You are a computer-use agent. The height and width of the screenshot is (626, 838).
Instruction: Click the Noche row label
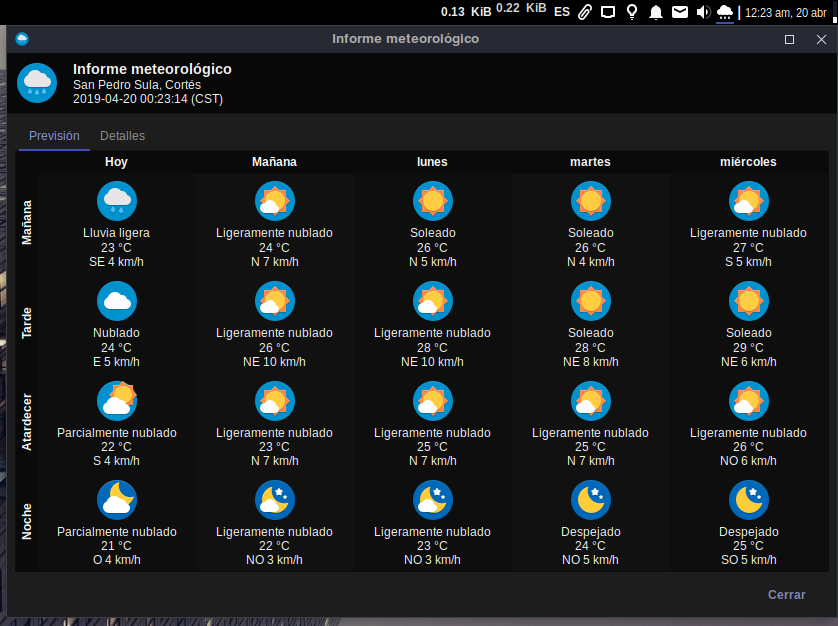27,521
